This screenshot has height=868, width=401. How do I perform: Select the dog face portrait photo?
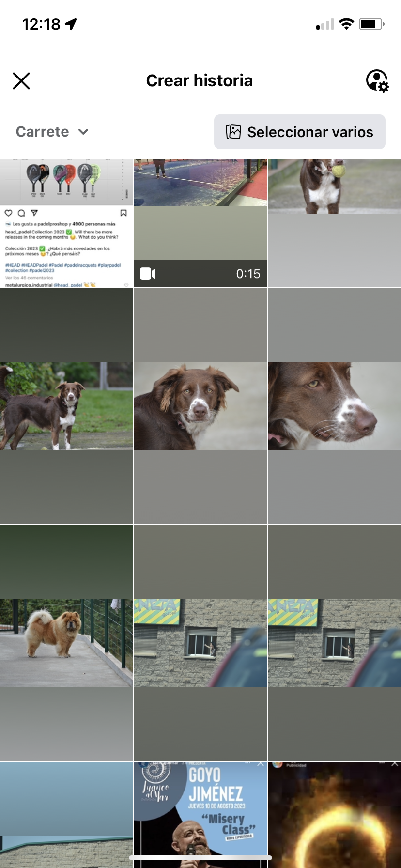click(x=200, y=406)
